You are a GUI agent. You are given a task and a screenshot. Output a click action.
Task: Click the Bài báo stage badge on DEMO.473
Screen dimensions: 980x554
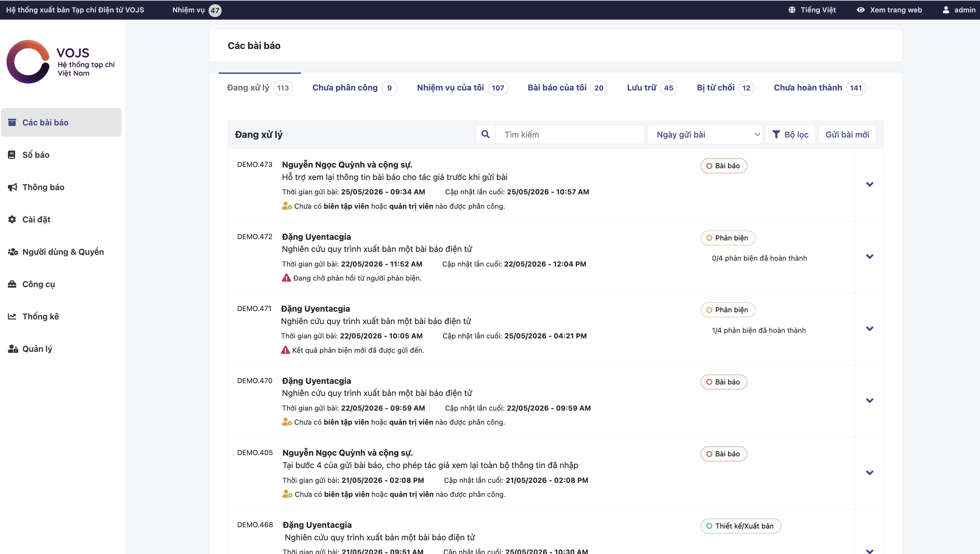[x=724, y=166]
